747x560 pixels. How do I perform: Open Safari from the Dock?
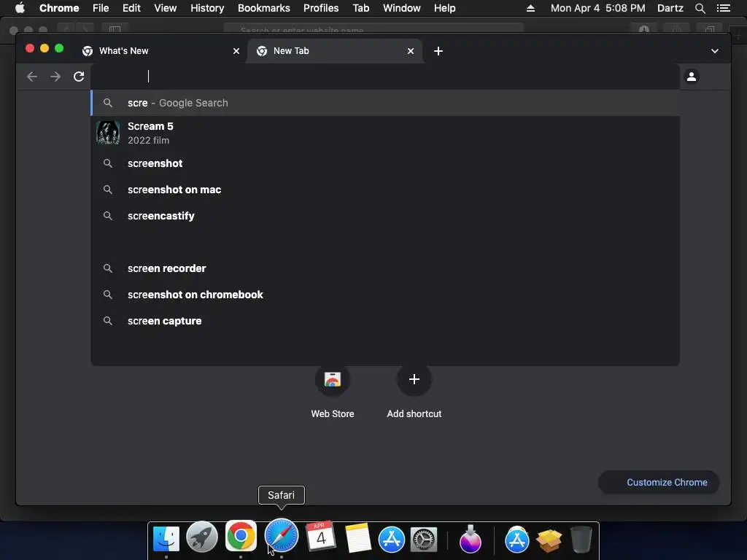(x=281, y=536)
